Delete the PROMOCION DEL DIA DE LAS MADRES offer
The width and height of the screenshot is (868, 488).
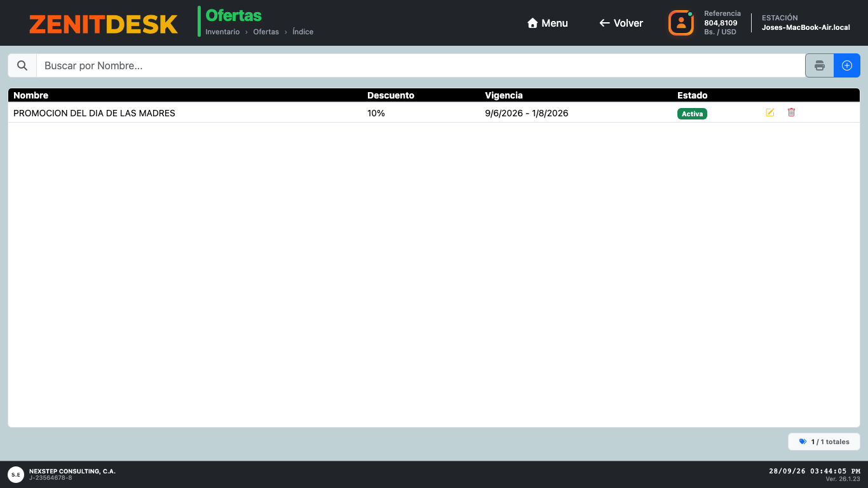tap(791, 112)
